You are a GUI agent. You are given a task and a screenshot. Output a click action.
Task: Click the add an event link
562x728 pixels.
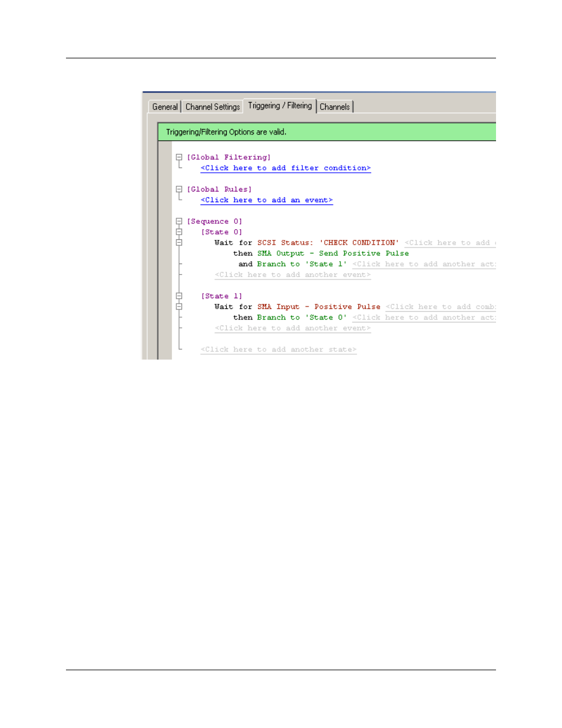tap(267, 200)
